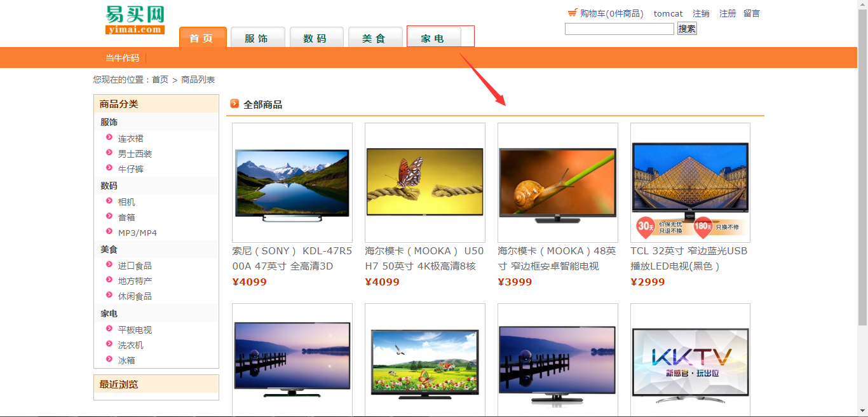The width and height of the screenshot is (868, 417).
Task: Click the ¥2999 price under the TCL TV
Action: (648, 282)
